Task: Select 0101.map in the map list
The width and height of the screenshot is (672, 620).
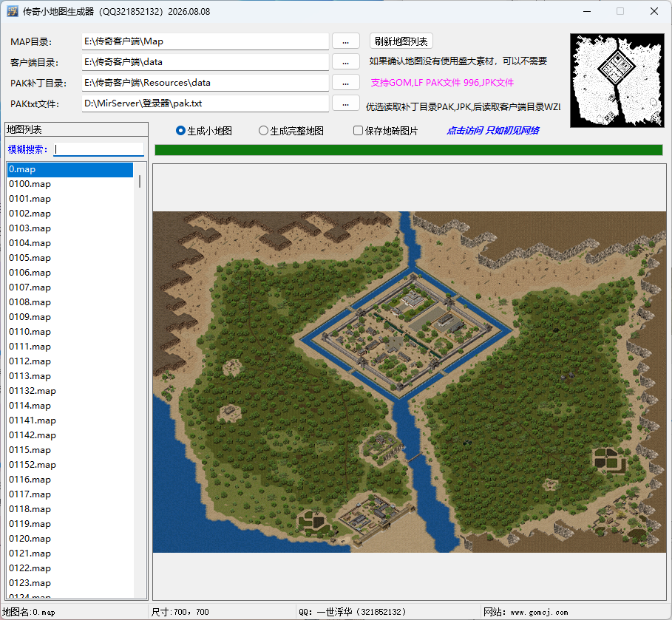Action: click(x=70, y=199)
